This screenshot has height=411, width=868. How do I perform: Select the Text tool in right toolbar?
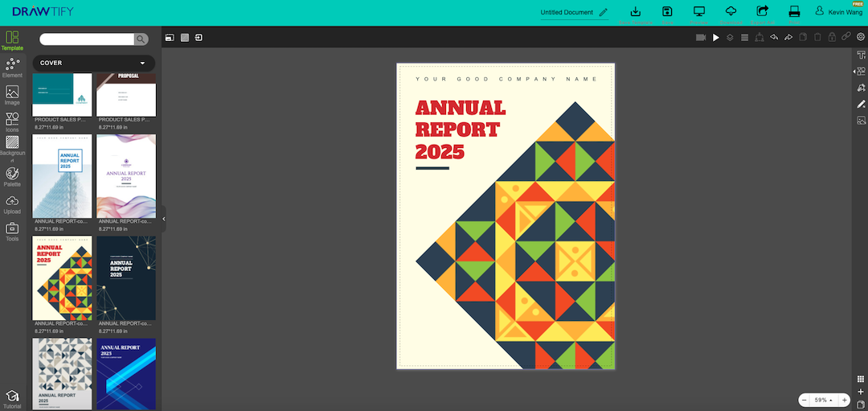pyautogui.click(x=861, y=55)
